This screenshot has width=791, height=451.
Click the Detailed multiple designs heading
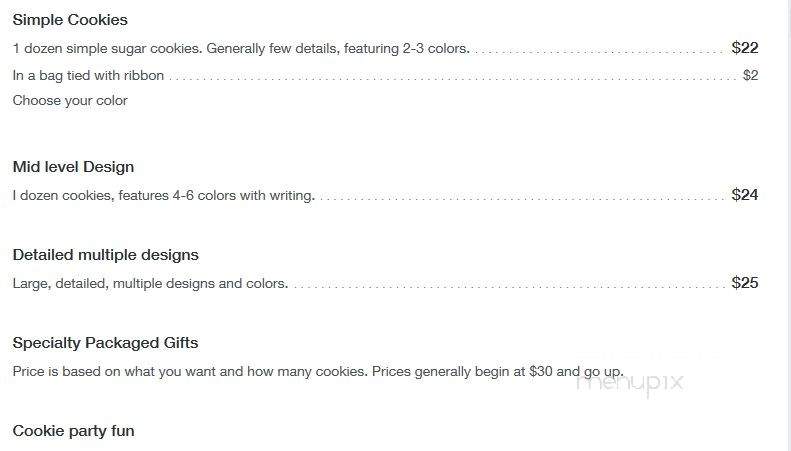105,255
